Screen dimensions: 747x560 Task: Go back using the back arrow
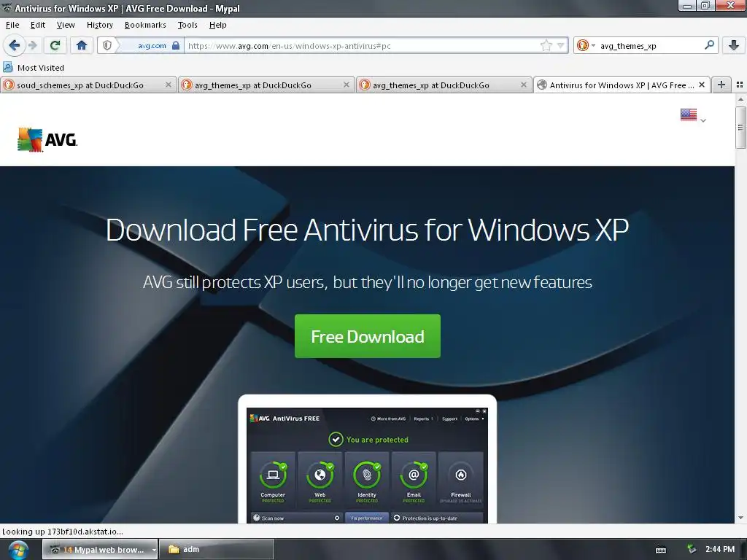coord(15,46)
